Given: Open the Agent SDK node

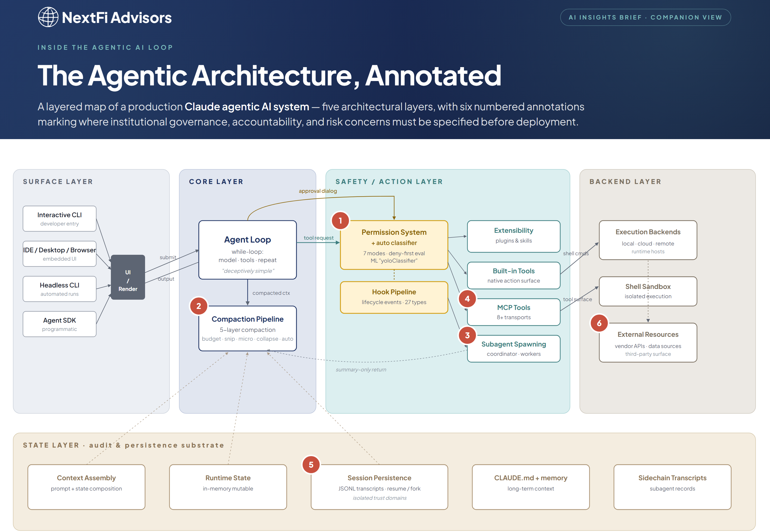Looking at the screenshot, I should [59, 324].
